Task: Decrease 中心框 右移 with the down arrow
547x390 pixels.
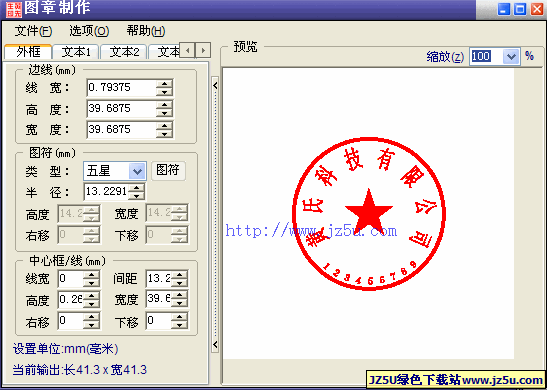Action: [91, 325]
